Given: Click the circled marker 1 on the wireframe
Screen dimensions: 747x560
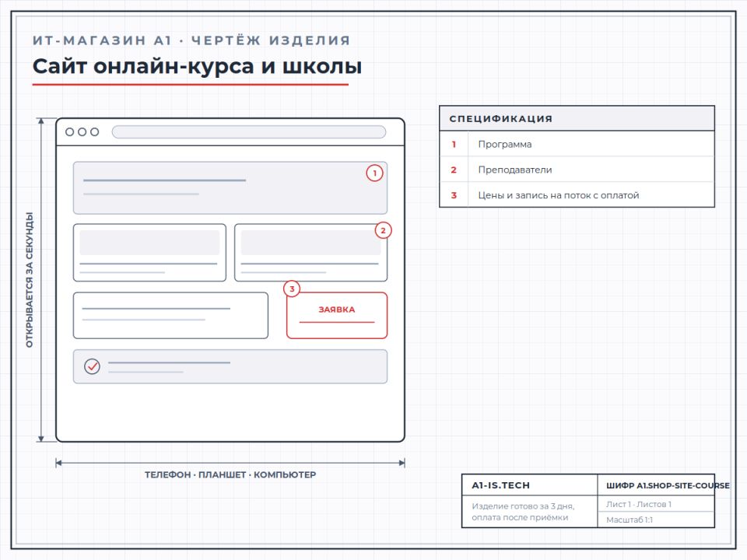Looking at the screenshot, I should click(x=374, y=173).
